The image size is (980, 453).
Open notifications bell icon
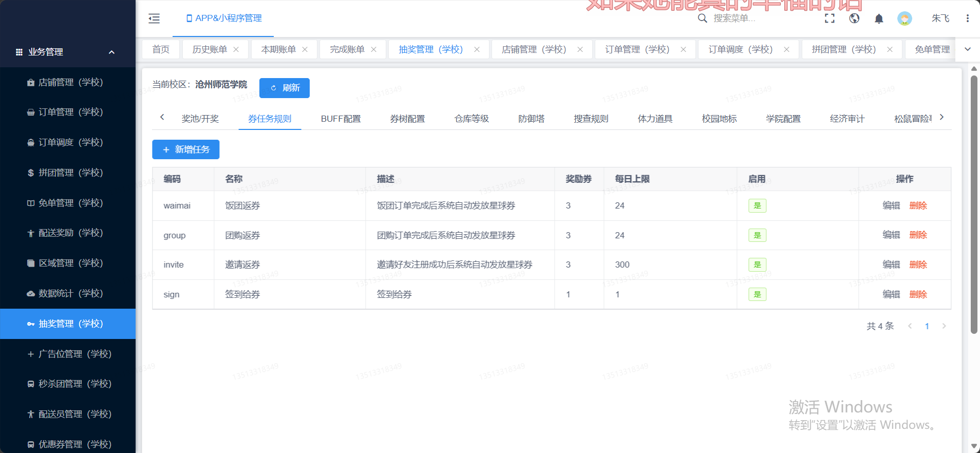coord(879,19)
